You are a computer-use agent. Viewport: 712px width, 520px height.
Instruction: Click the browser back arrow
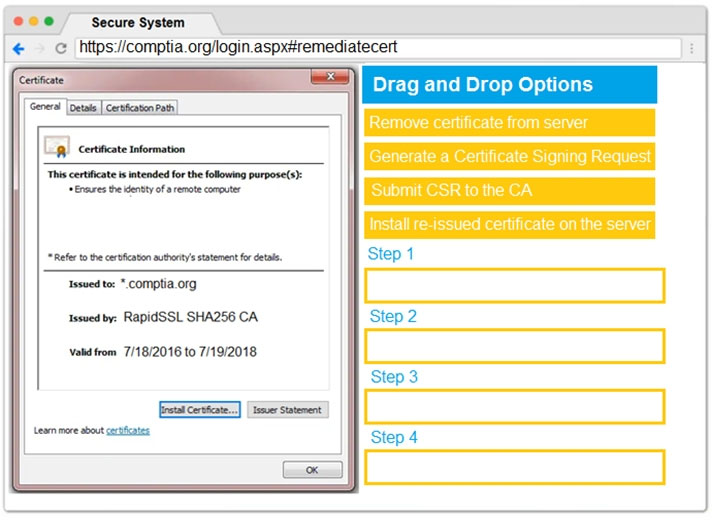19,49
